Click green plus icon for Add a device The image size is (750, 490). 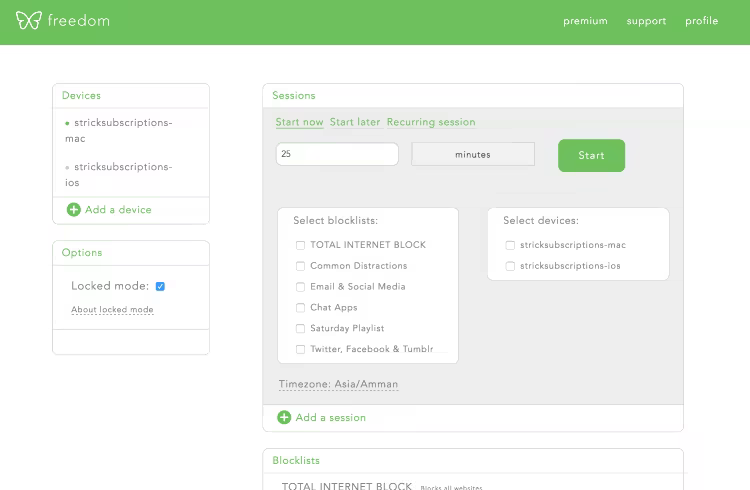73,210
